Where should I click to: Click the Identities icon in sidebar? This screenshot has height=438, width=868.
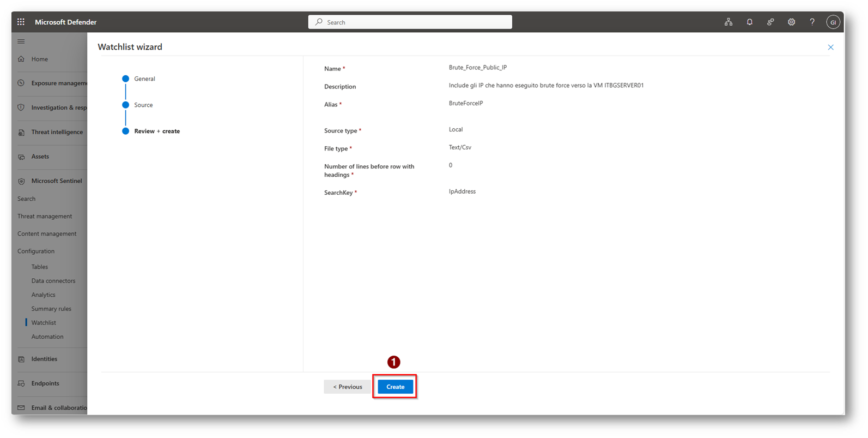click(21, 359)
